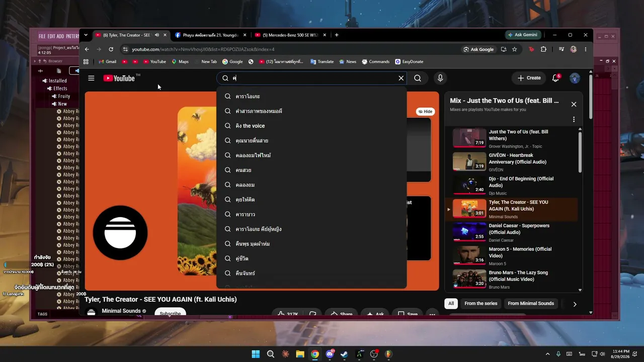Open 'Djo - End Of Beginning' in playlist
644x362 pixels.
tap(512, 185)
